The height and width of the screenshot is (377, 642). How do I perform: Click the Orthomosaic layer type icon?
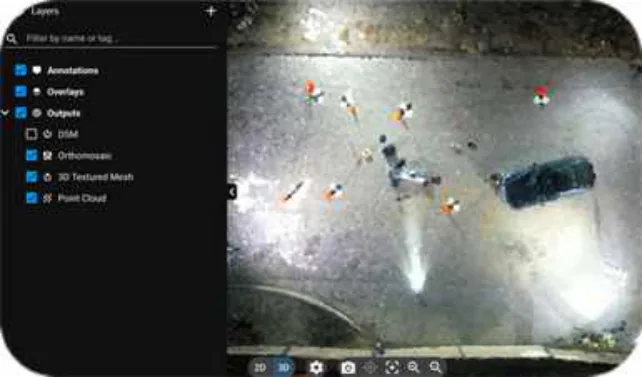click(47, 156)
